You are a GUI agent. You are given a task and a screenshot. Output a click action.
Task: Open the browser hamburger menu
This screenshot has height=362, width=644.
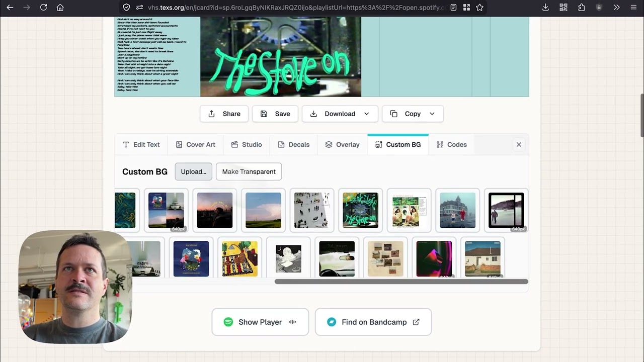tap(633, 8)
